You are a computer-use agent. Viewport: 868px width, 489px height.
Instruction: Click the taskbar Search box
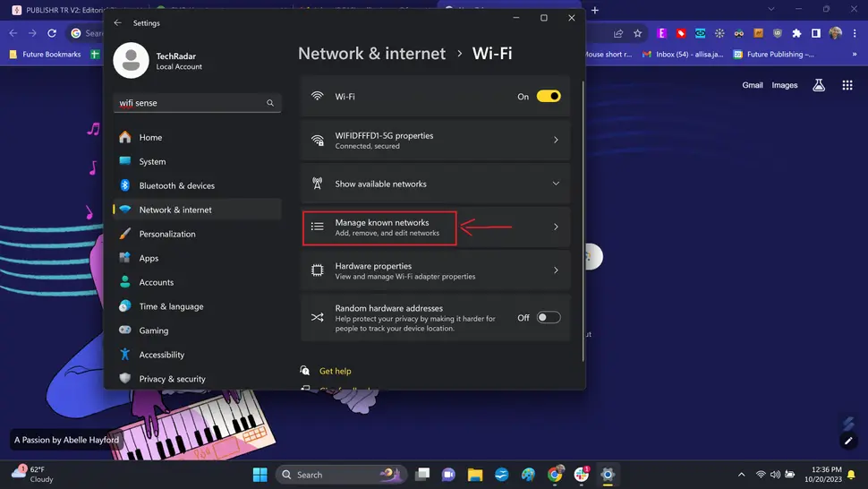341,475
